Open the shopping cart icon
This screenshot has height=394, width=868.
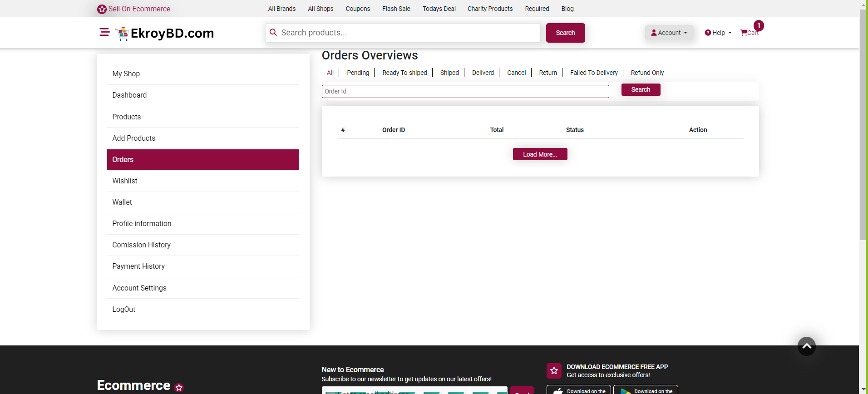(744, 33)
